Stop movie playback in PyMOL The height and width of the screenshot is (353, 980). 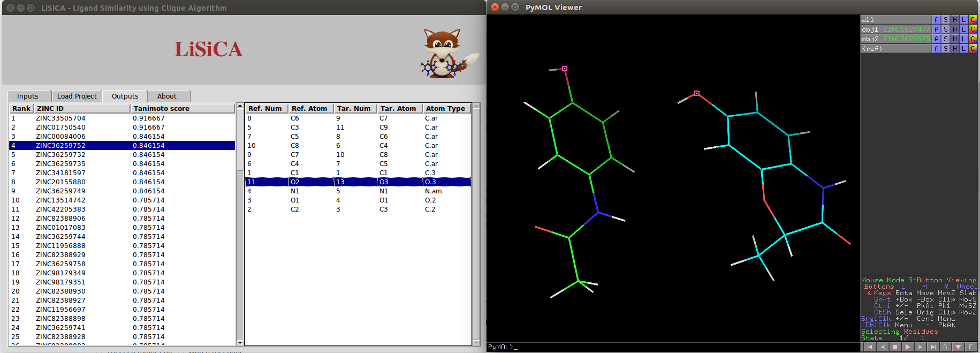(x=894, y=347)
